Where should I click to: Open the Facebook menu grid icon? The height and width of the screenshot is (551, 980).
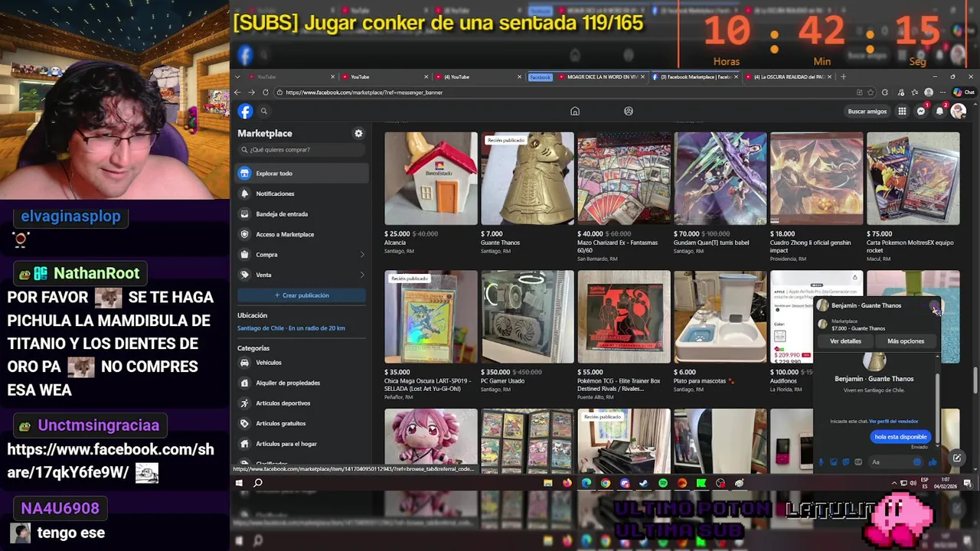[903, 111]
